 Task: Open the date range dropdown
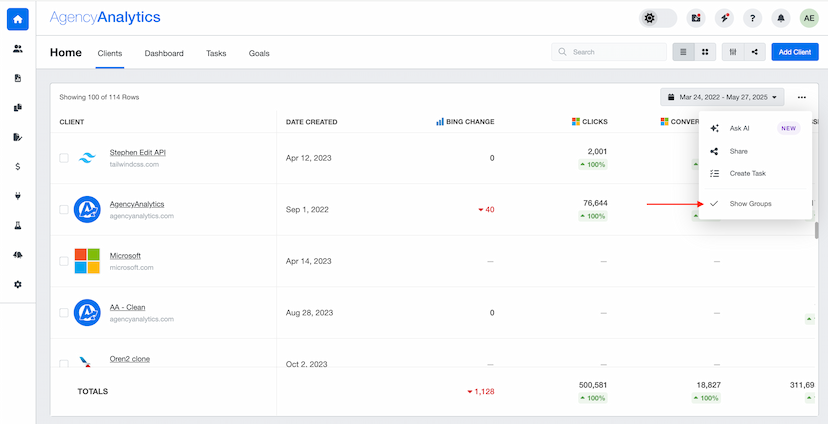tap(722, 97)
